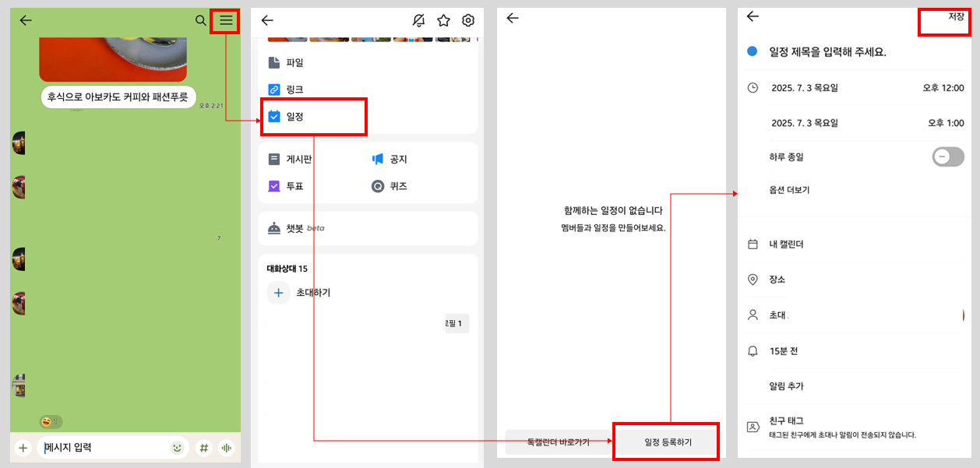Mute notifications with the crossed bell icon

coord(418,21)
